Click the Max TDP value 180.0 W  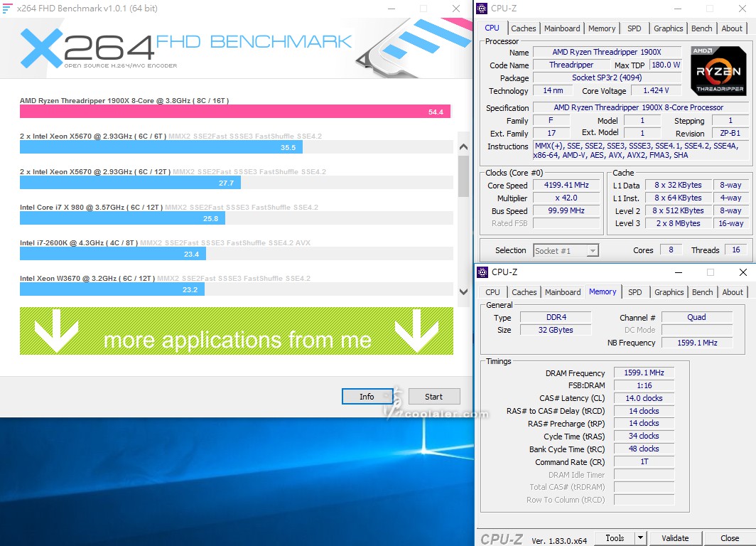(665, 65)
